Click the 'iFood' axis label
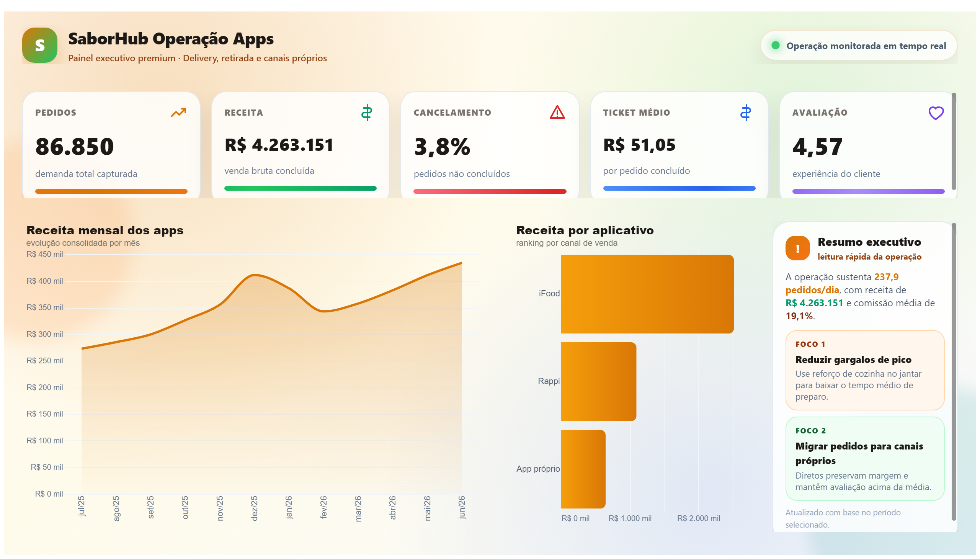 coord(549,294)
